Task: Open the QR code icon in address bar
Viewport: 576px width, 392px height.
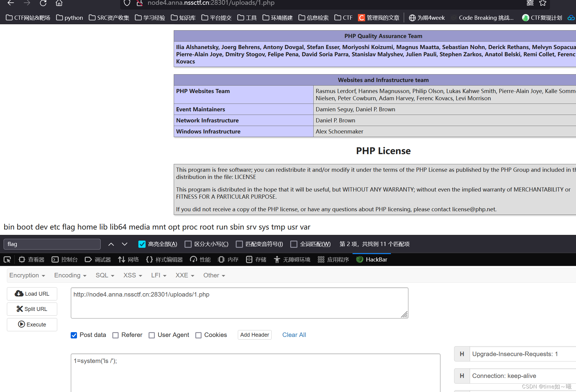Action: (530, 3)
